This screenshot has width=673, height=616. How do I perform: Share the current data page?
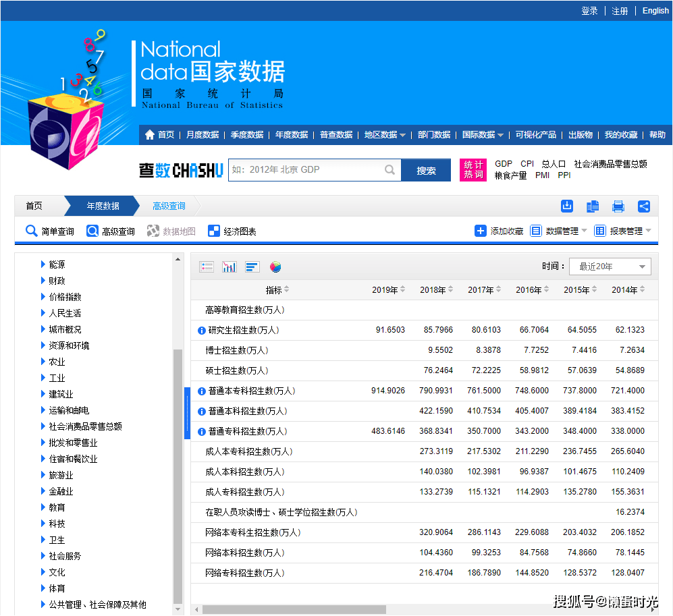pos(644,206)
